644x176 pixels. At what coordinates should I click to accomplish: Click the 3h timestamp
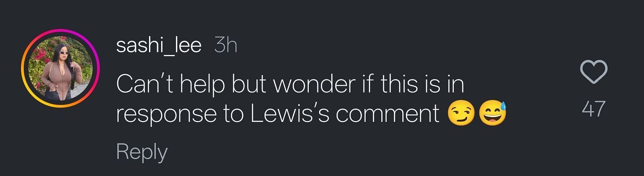click(225, 46)
